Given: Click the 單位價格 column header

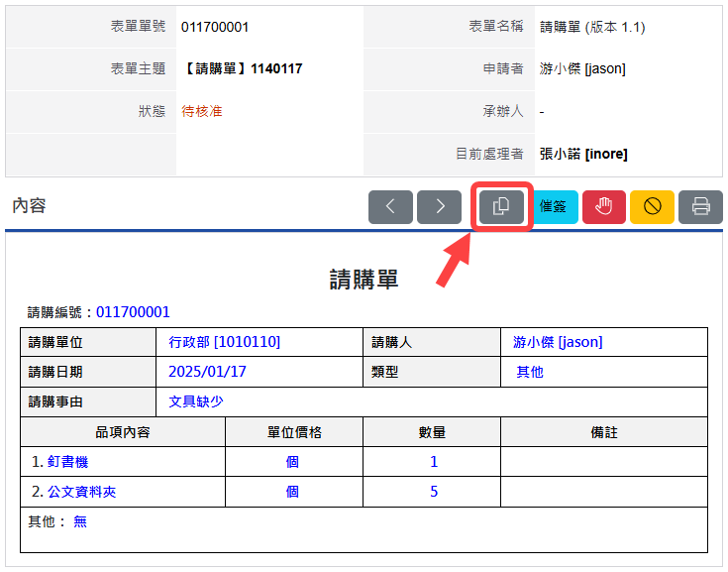Looking at the screenshot, I should (294, 432).
